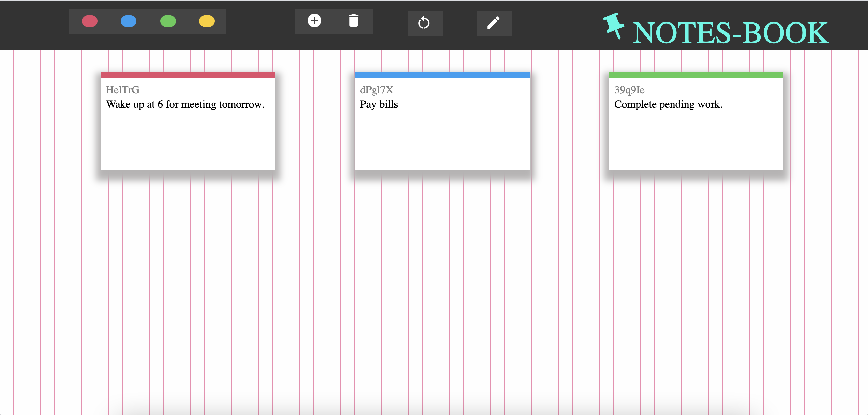Select the blue color filter
Viewport: 868px width, 415px height.
pos(129,21)
